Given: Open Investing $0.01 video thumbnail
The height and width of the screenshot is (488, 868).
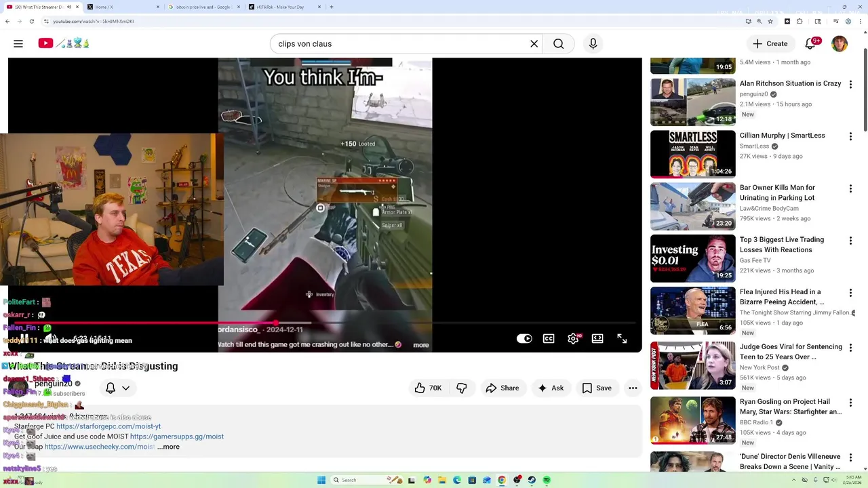Looking at the screenshot, I should [692, 258].
